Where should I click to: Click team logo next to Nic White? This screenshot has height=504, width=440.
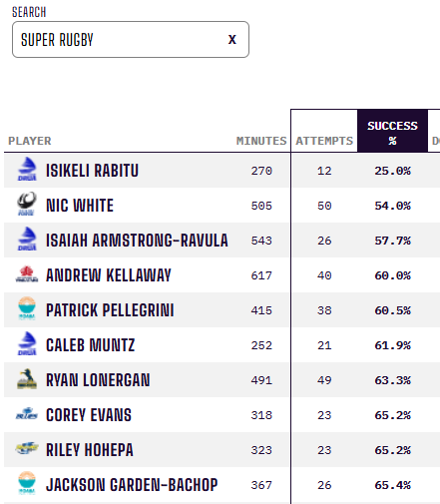[27, 204]
